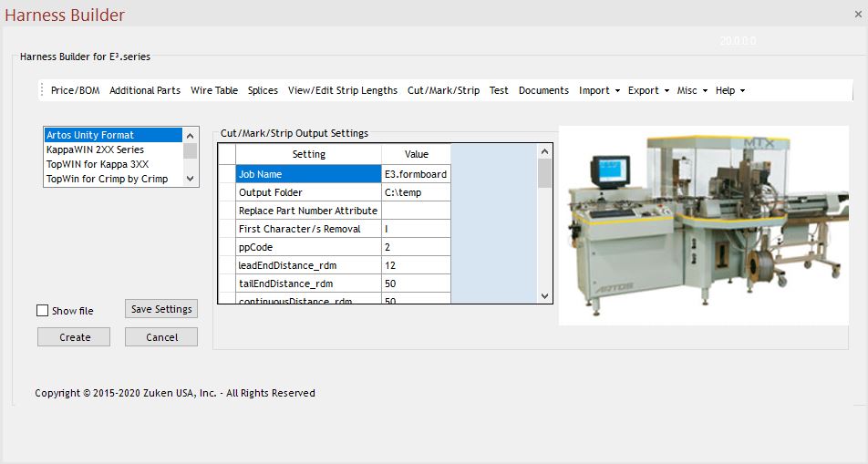The width and height of the screenshot is (868, 464).
Task: Click settings table scroll up arrow
Action: click(544, 151)
